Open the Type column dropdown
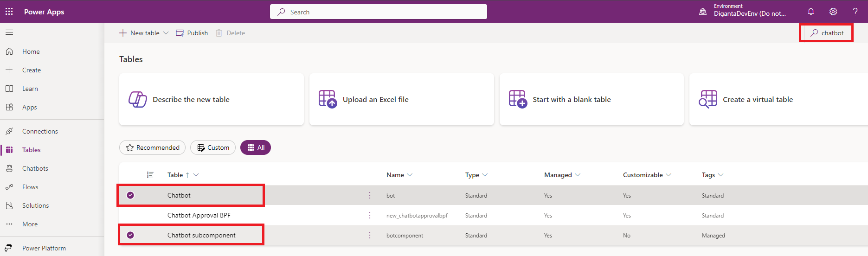The width and height of the screenshot is (868, 256). pyautogui.click(x=485, y=175)
